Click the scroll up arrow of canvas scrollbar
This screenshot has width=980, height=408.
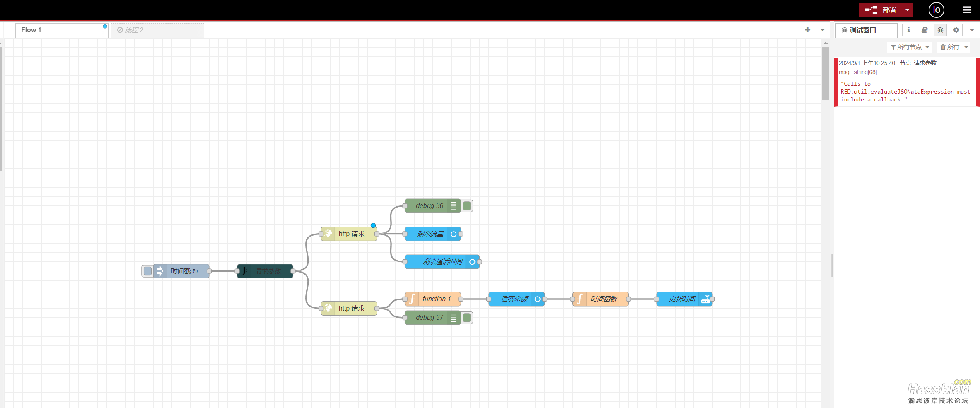click(x=826, y=43)
